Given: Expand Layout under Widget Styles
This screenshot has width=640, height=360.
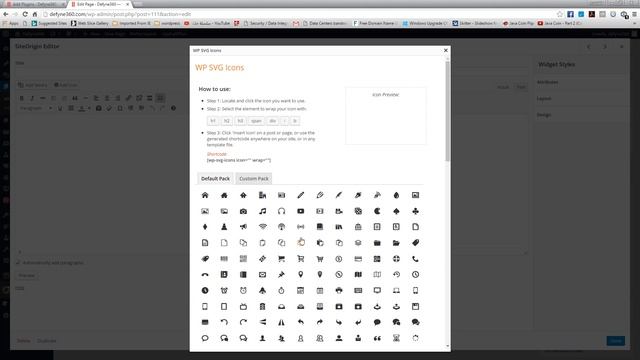Looking at the screenshot, I should coord(544,98).
